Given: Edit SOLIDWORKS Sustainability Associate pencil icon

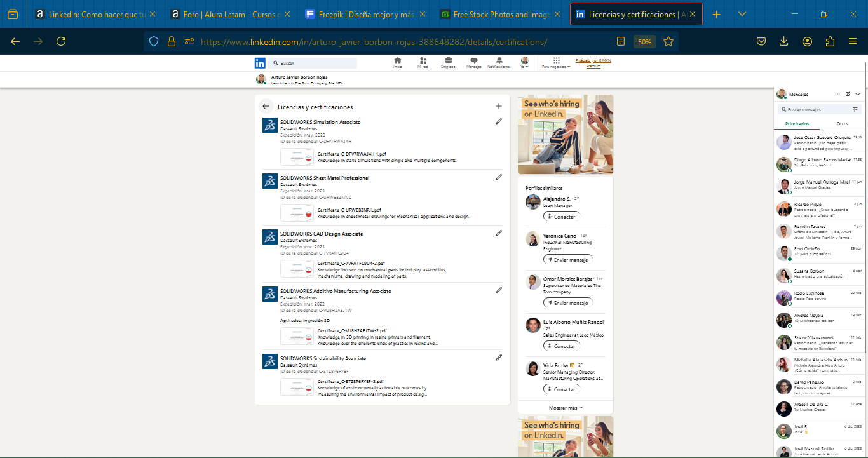Looking at the screenshot, I should [x=499, y=358].
